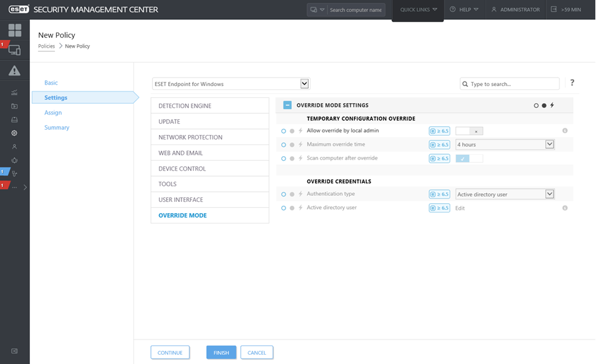
Task: Click the Finish button
Action: 221,353
